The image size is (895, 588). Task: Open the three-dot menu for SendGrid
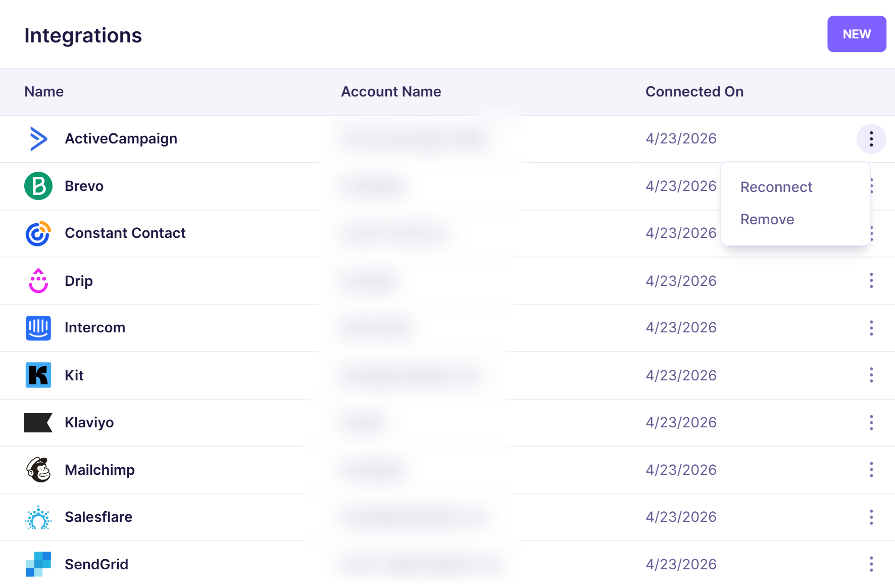[871, 564]
